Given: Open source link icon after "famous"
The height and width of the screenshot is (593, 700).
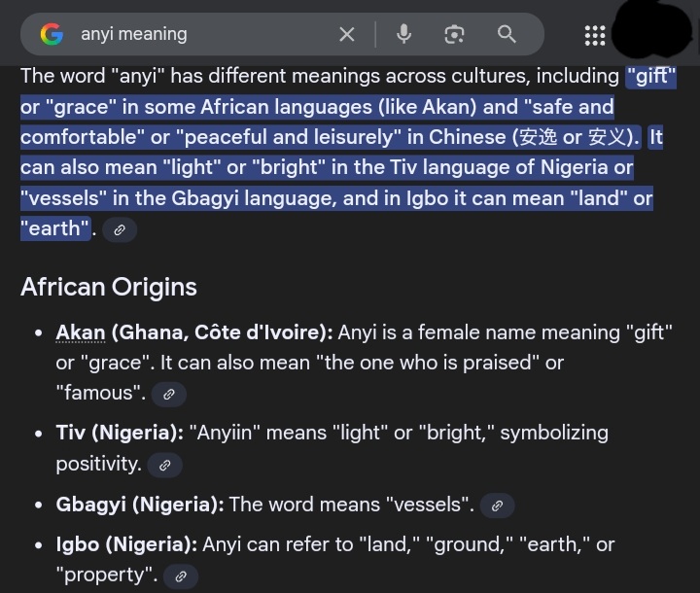Looking at the screenshot, I should [x=169, y=395].
